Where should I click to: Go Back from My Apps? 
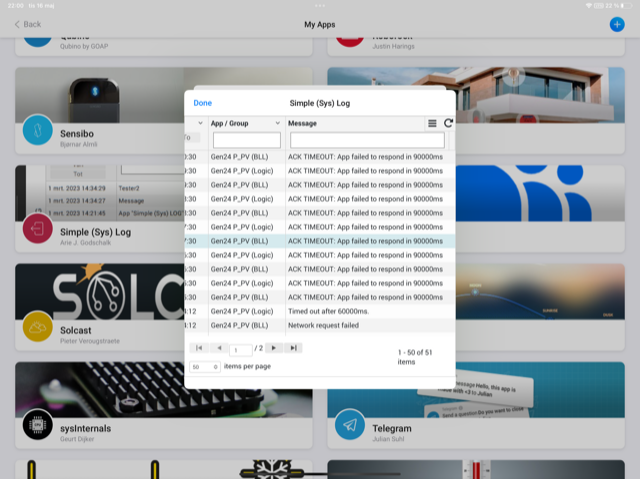tap(28, 24)
